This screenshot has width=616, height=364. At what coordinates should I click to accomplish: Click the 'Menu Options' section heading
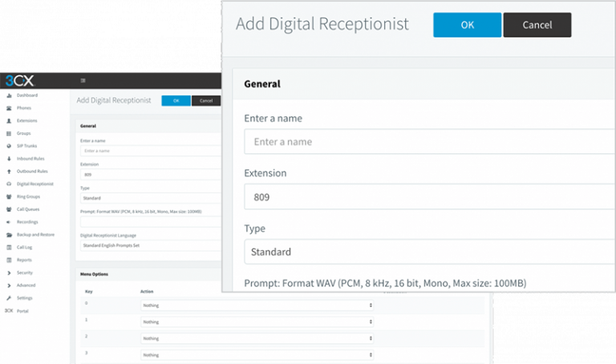[x=94, y=274]
